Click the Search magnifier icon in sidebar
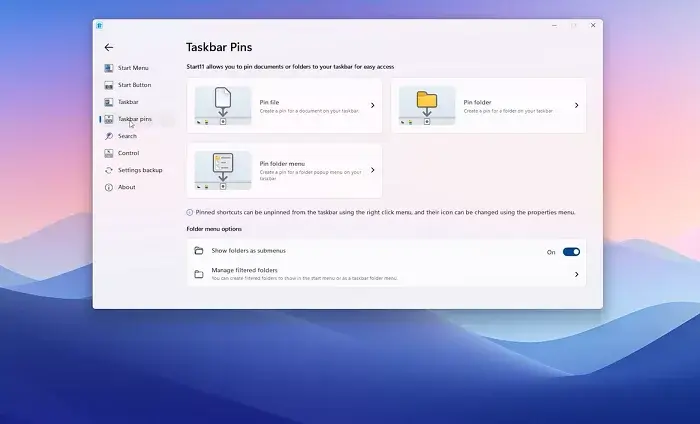 pos(108,136)
